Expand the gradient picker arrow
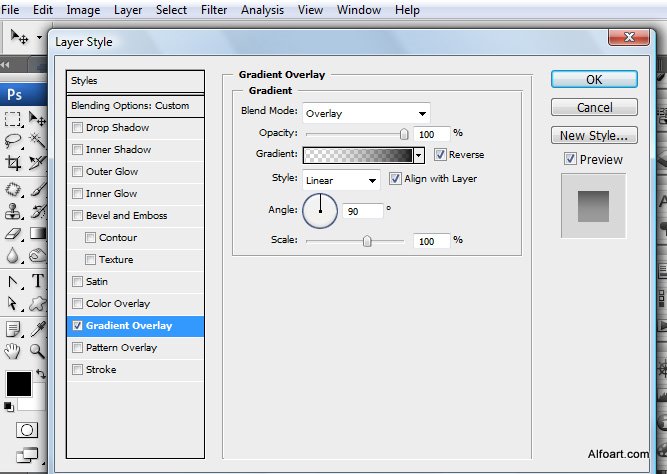The height and width of the screenshot is (474, 667). coord(419,155)
